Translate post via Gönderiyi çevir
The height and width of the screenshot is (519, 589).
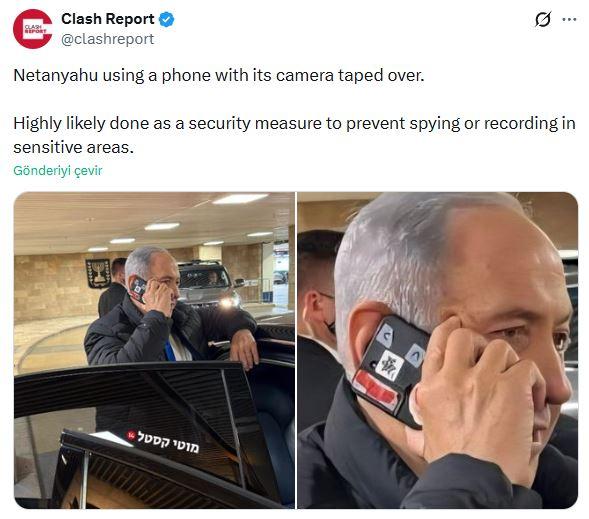pos(57,170)
